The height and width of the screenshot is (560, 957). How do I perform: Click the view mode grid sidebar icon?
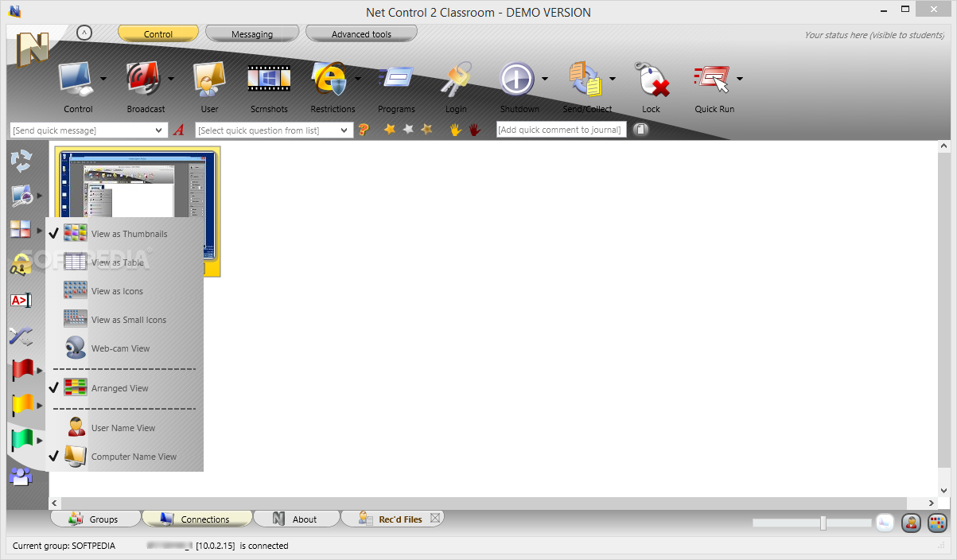pyautogui.click(x=21, y=230)
